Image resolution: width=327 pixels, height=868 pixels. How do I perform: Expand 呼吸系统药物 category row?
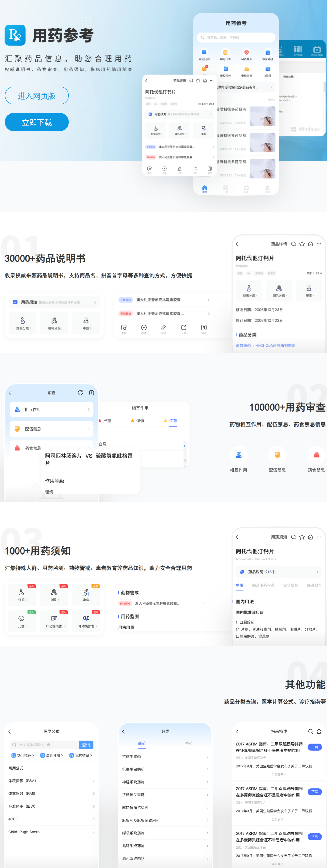pyautogui.click(x=165, y=833)
